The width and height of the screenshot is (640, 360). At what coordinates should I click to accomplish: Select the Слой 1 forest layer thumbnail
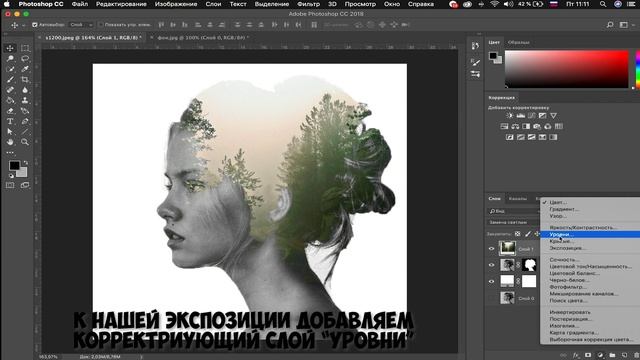coord(507,248)
